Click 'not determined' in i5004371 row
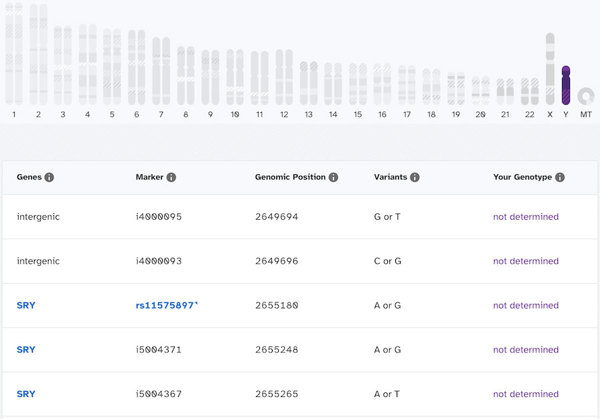Screen dimensions: 600x419 click(526, 350)
